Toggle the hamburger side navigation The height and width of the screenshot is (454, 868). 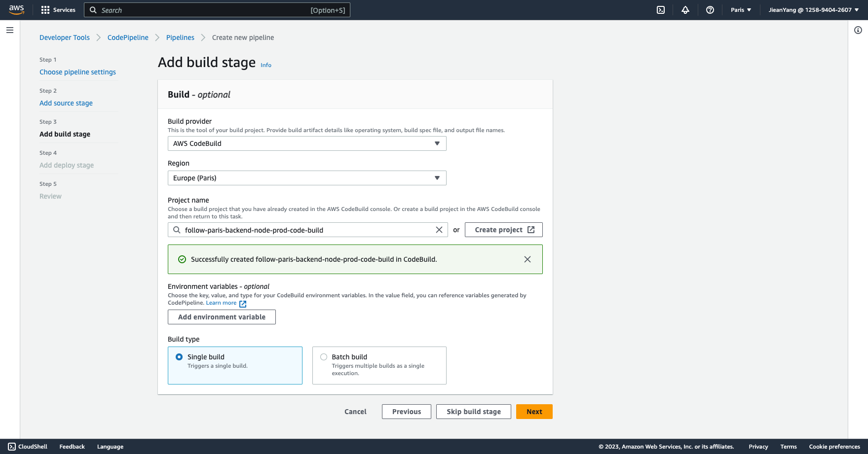10,30
